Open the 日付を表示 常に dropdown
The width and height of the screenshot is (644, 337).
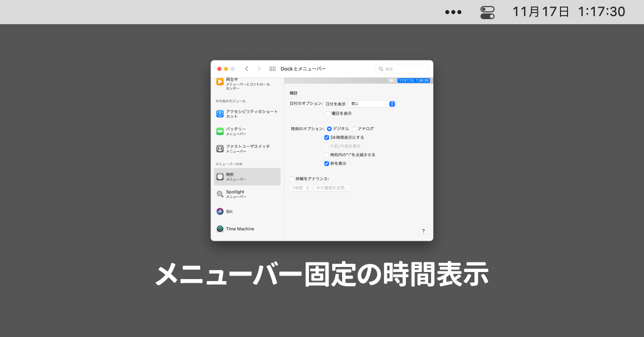[x=372, y=104]
